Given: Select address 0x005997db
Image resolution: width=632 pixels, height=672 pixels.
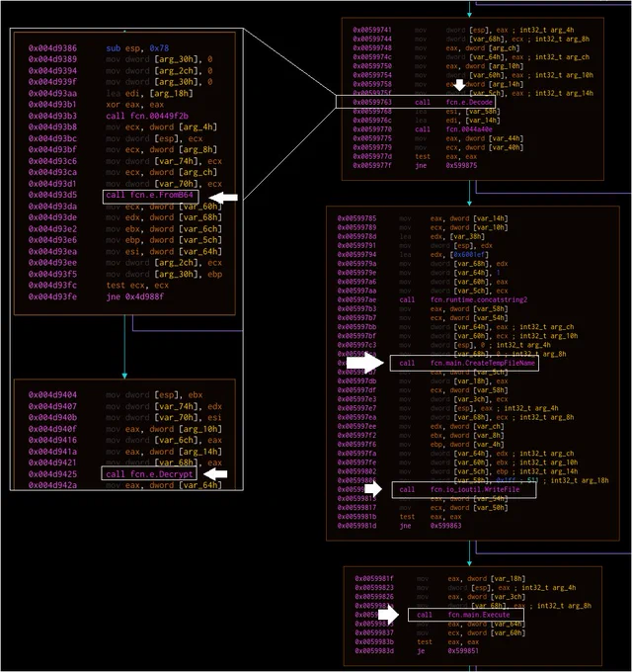Looking at the screenshot, I should [x=356, y=381].
